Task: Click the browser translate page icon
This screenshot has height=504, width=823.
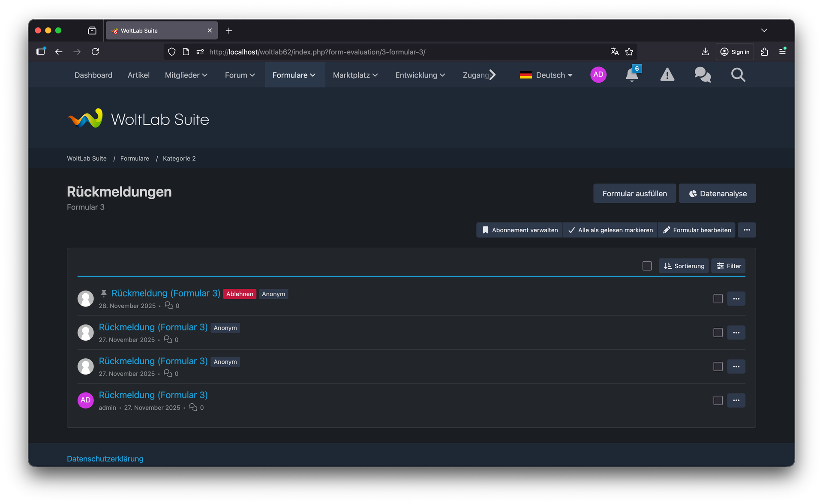Action: click(615, 52)
